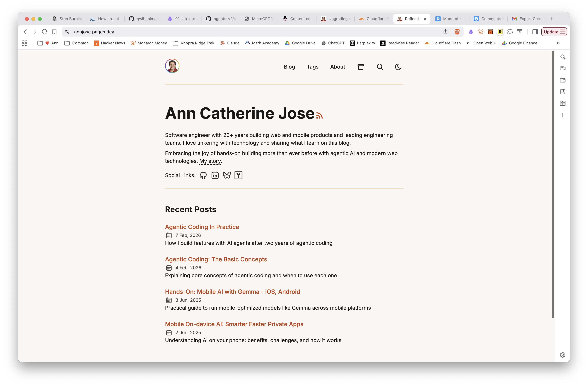
Task: Click the Brave Shields lion icon
Action: pos(457,32)
